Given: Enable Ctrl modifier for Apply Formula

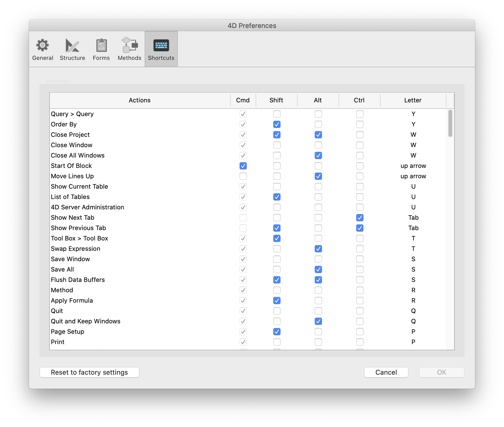Looking at the screenshot, I should coord(360,301).
